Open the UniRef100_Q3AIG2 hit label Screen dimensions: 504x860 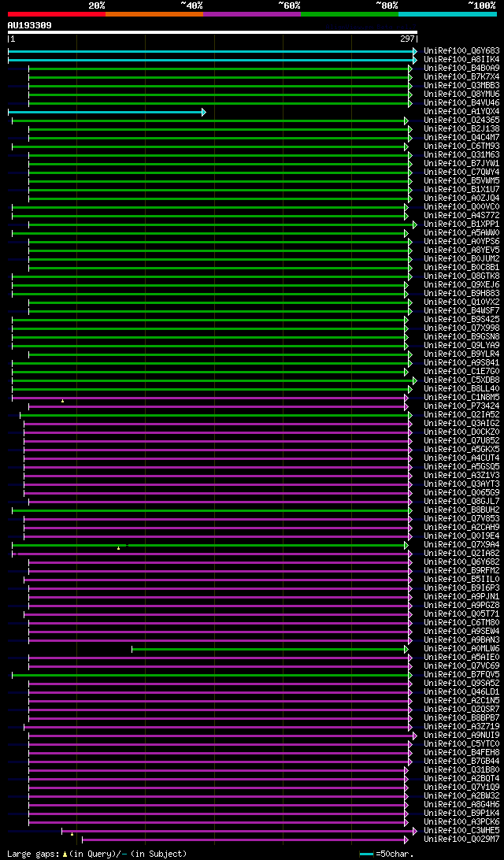click(x=461, y=424)
